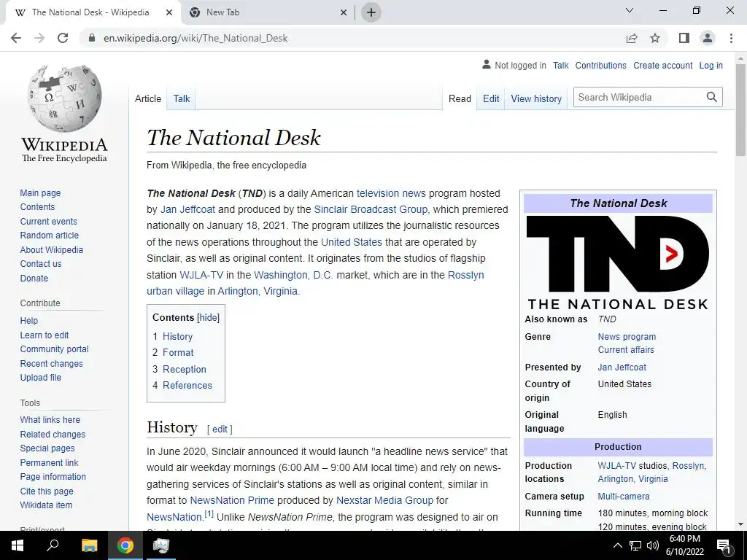Open Main page in sidebar

[x=41, y=192]
